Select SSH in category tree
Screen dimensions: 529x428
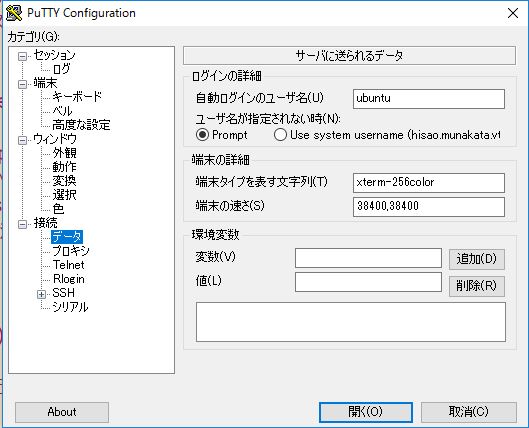tap(63, 293)
